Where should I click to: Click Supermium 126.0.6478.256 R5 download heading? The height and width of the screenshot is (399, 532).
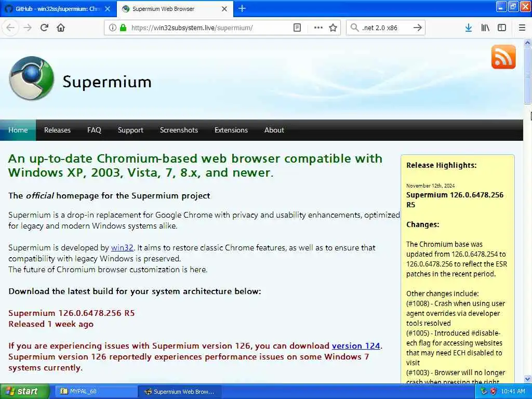coord(72,313)
